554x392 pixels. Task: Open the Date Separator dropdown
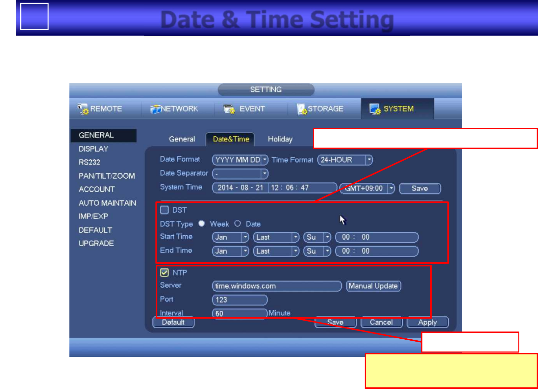point(264,173)
